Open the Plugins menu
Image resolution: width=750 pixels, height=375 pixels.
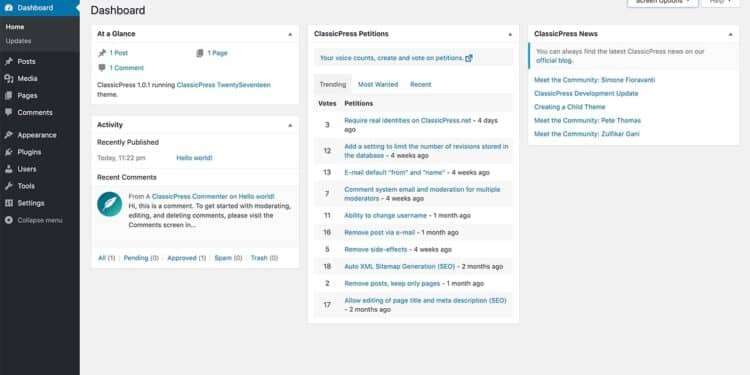pos(29,152)
